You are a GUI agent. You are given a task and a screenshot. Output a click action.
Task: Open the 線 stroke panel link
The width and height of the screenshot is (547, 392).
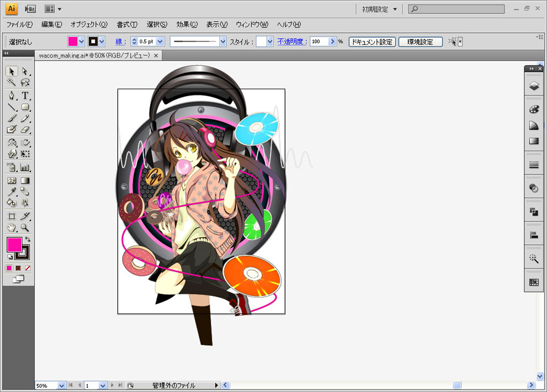tap(121, 42)
